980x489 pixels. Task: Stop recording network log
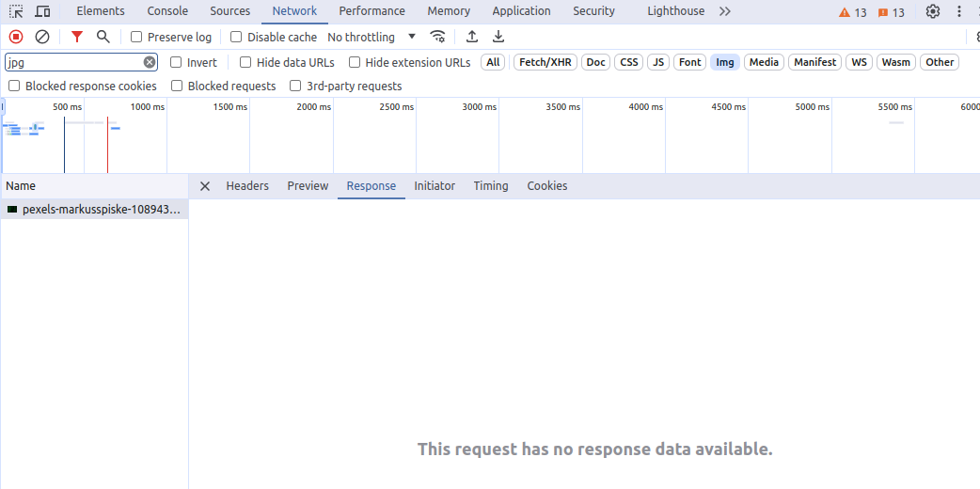pyautogui.click(x=16, y=37)
